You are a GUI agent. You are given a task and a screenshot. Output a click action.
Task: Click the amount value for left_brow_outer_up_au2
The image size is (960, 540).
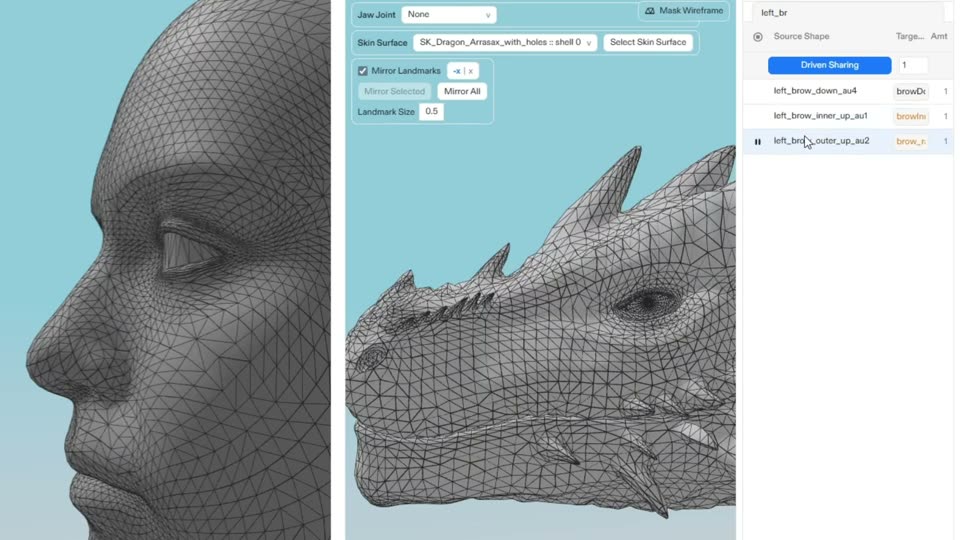(945, 141)
